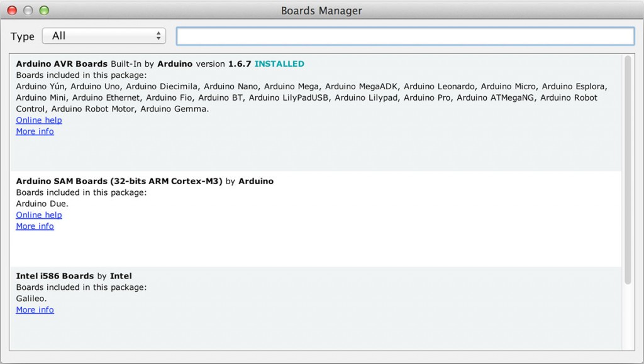Minimize the Boards Manager window
This screenshot has width=644, height=364.
(x=28, y=11)
